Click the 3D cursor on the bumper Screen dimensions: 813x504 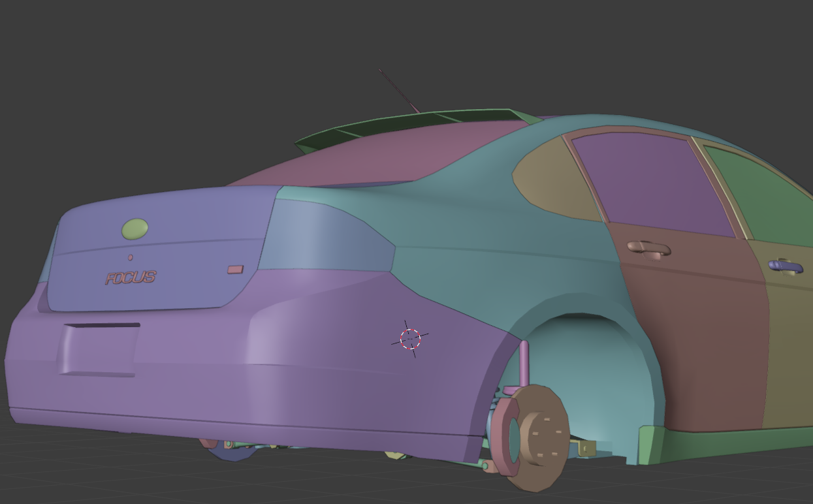[x=410, y=339]
